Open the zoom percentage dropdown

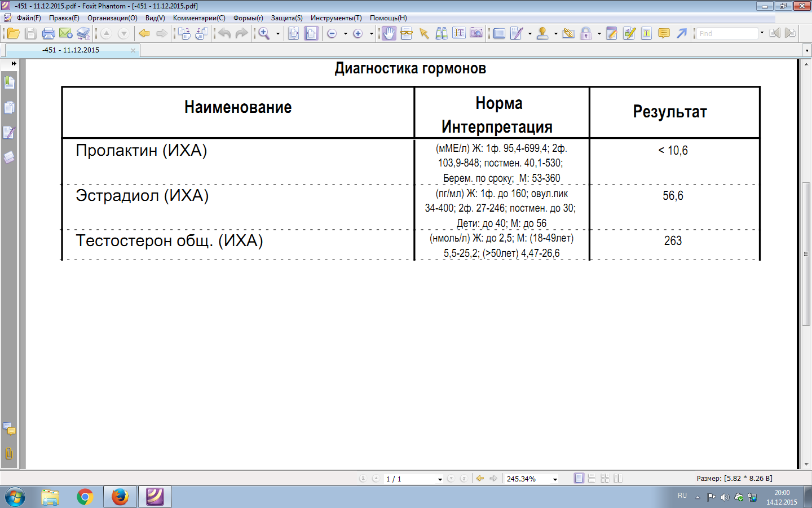(555, 479)
